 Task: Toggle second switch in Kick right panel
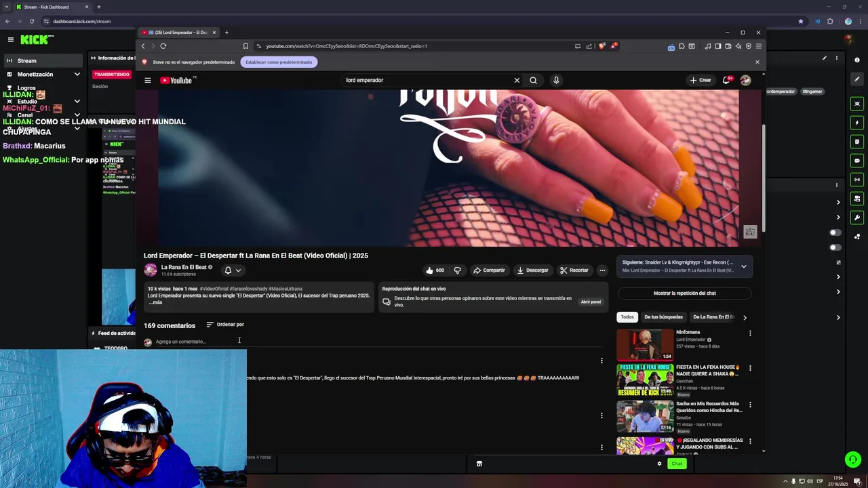835,247
